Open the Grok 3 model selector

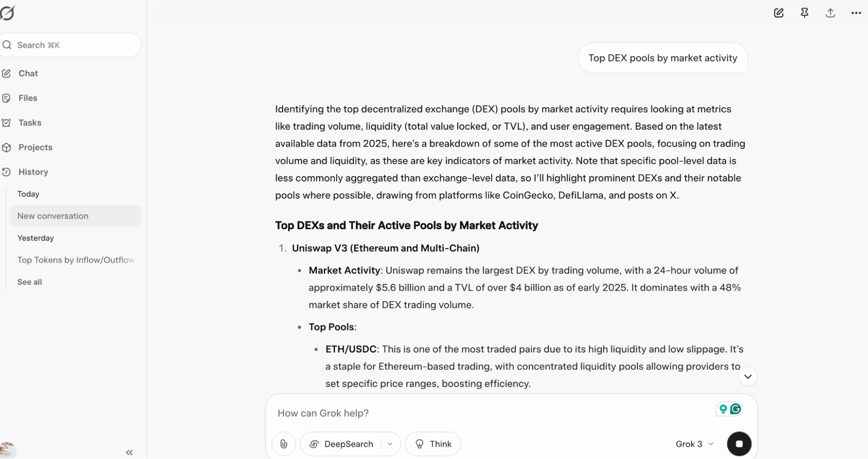click(694, 444)
